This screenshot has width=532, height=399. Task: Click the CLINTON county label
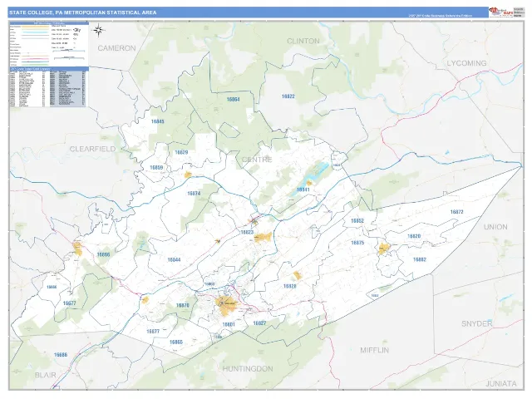pos(303,41)
